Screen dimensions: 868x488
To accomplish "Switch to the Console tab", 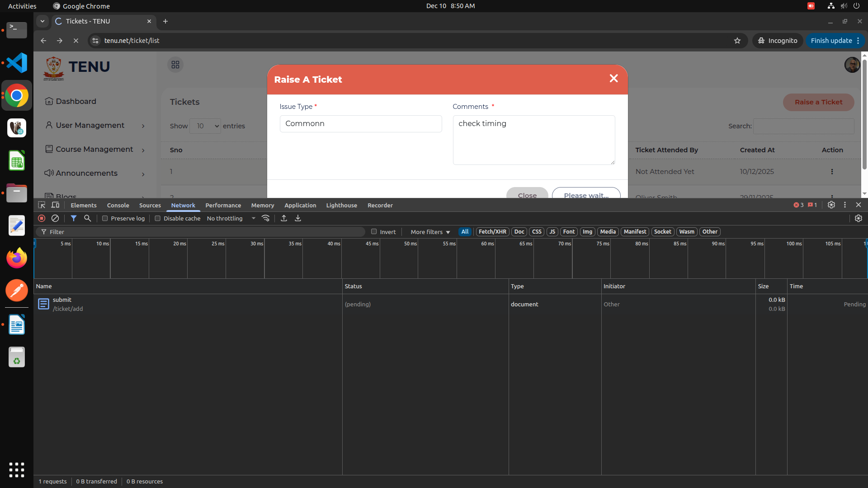I will (118, 205).
